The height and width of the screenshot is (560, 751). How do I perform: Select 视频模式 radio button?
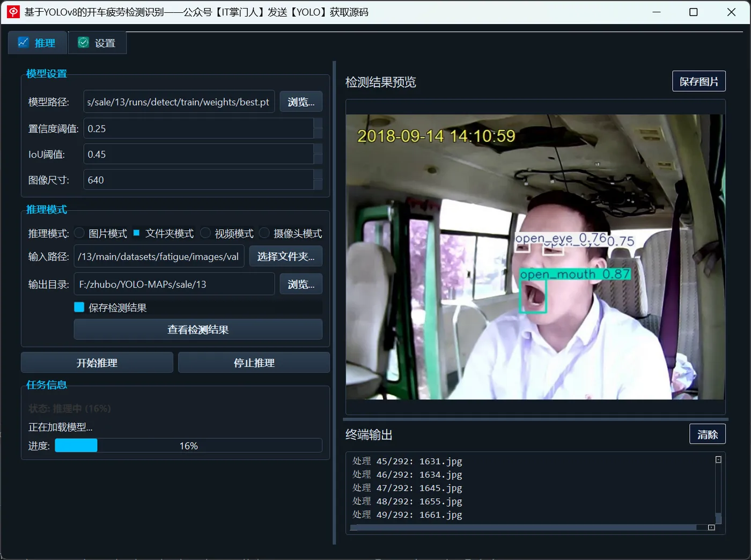click(x=205, y=233)
